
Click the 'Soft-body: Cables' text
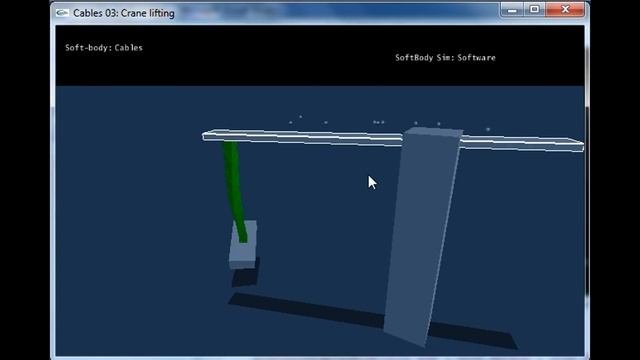click(x=104, y=48)
